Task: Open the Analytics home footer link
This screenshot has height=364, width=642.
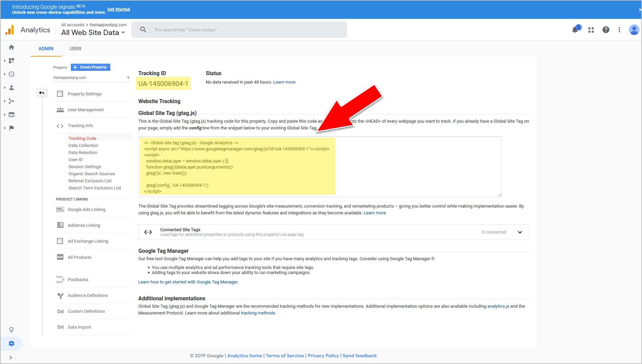Action: pos(245,356)
